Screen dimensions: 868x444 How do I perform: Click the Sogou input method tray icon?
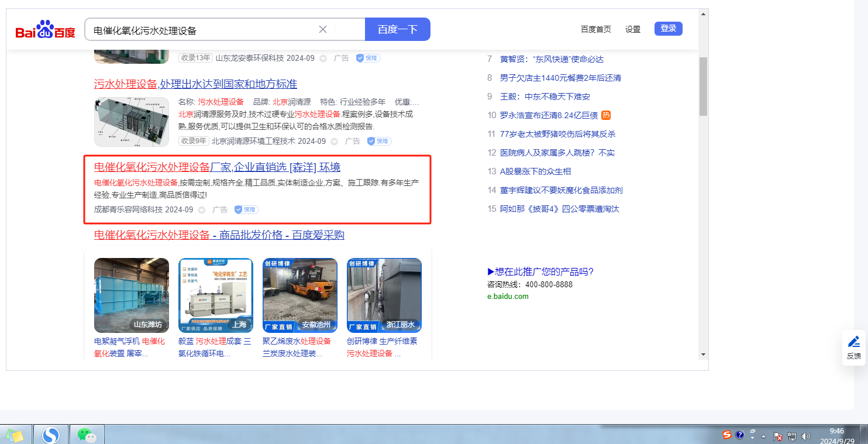click(727, 435)
